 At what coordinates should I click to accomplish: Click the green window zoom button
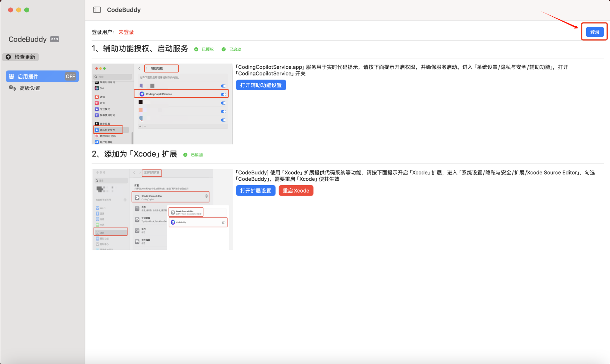point(27,10)
